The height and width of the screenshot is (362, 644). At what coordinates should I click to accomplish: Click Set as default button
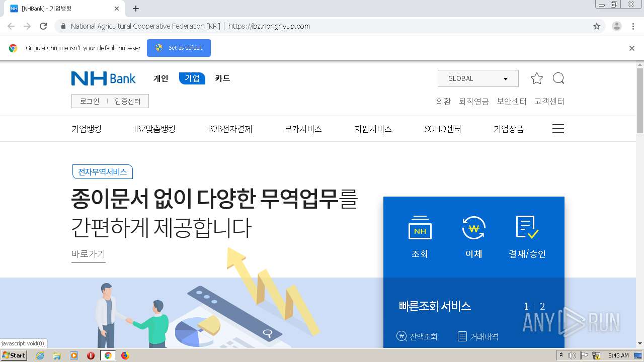(x=179, y=48)
